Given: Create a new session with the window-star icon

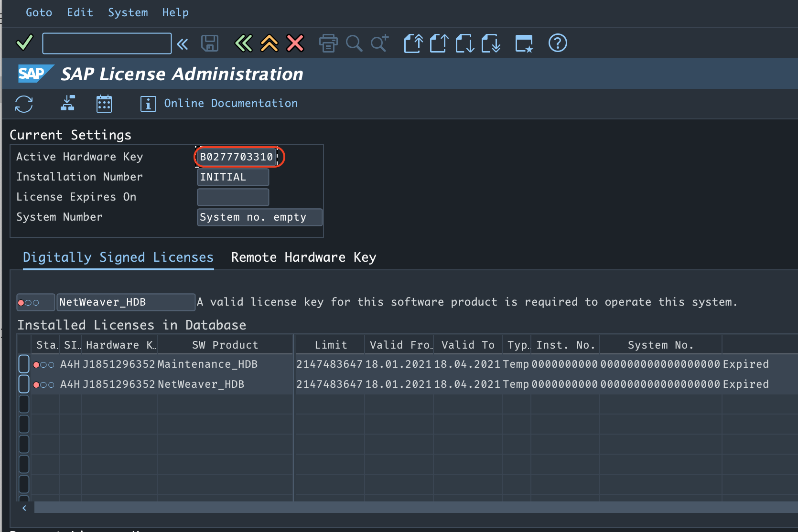Looking at the screenshot, I should tap(524, 43).
